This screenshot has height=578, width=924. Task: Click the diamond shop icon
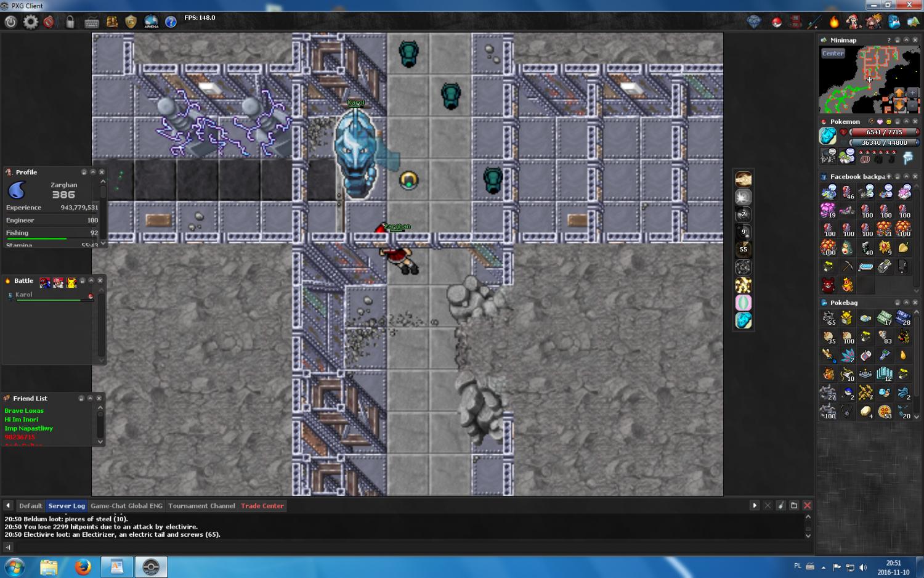754,22
